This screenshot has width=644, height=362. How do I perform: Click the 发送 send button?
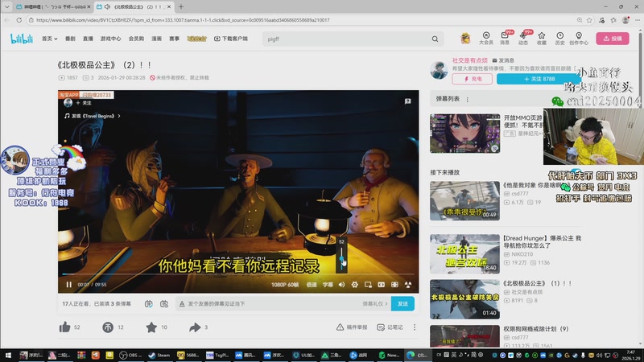(x=402, y=304)
